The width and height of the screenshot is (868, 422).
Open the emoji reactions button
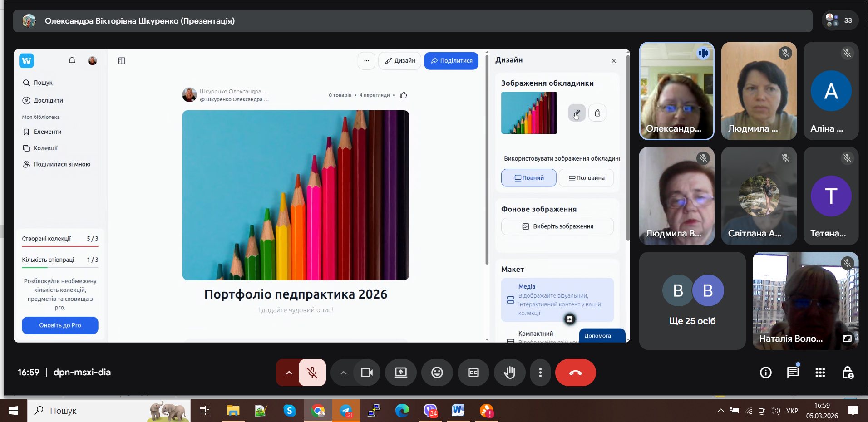(x=437, y=373)
